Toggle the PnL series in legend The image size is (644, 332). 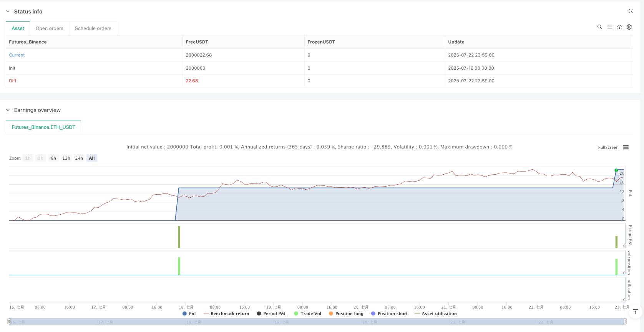click(x=189, y=314)
